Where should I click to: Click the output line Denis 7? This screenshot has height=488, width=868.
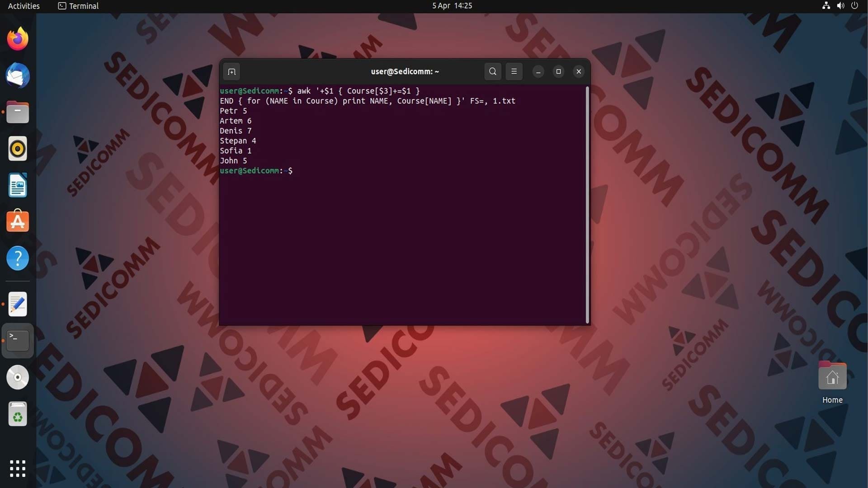(236, 131)
